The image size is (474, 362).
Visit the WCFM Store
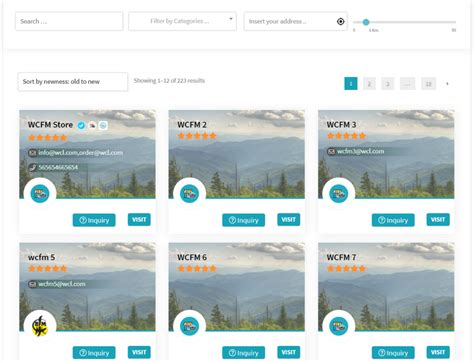(x=139, y=220)
